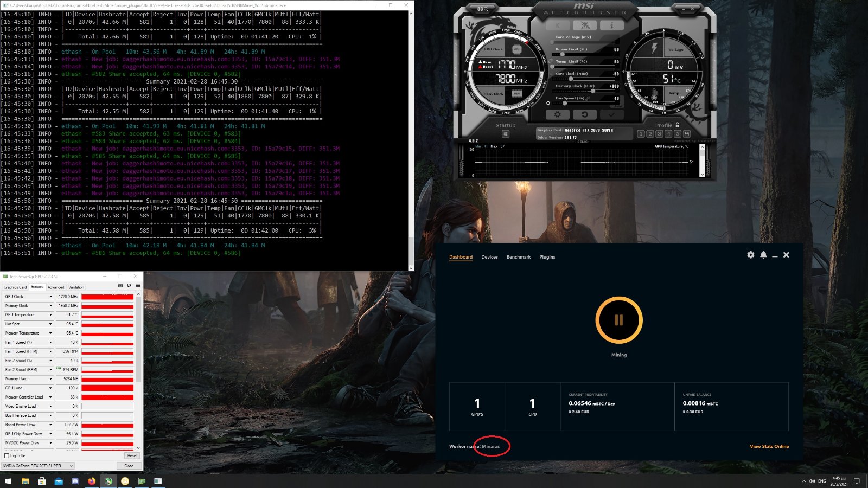Click the Afterburner graph scrollbar down arrow
The width and height of the screenshot is (868, 488).
[x=702, y=174]
